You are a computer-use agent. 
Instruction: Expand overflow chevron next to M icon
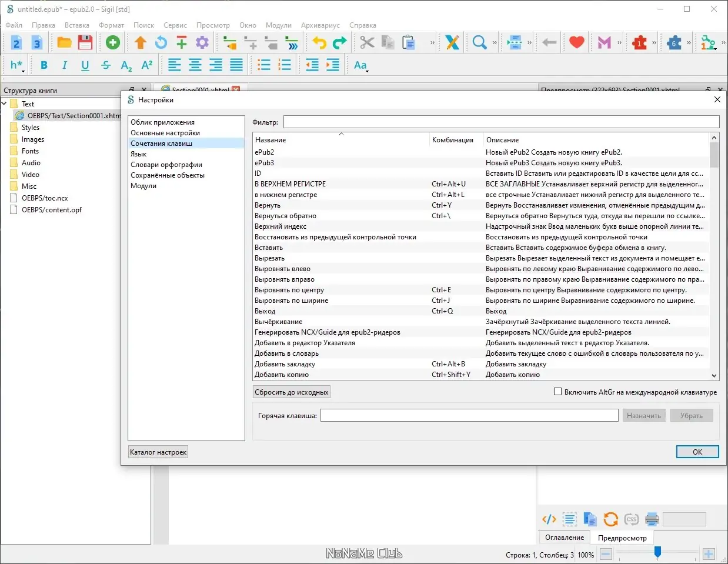coord(619,42)
